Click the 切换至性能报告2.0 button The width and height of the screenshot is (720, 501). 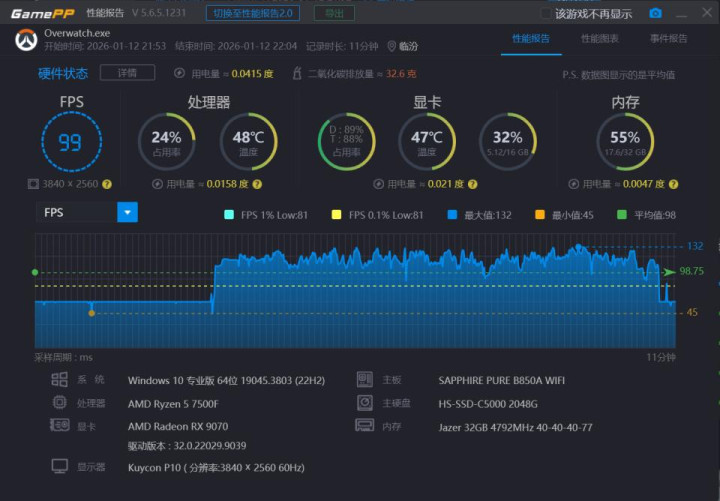point(253,13)
